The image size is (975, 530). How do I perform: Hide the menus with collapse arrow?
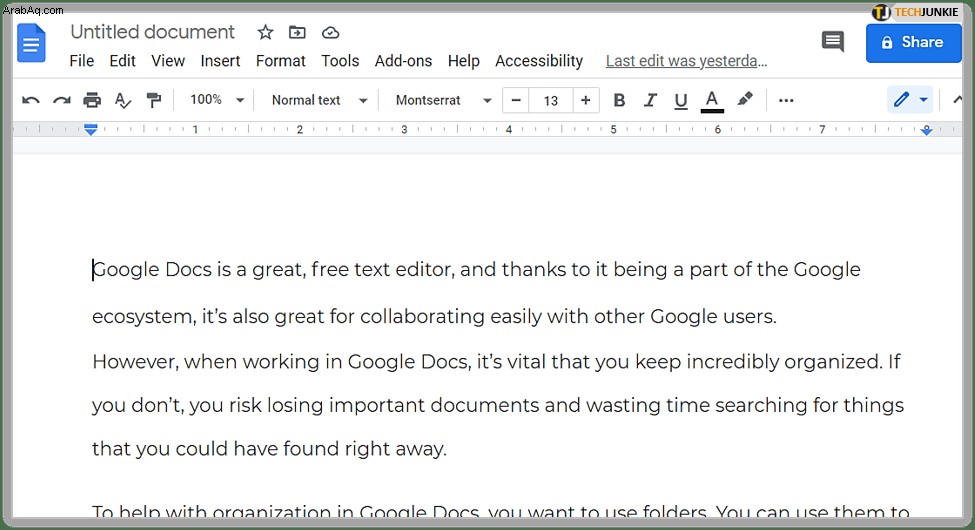click(x=957, y=100)
